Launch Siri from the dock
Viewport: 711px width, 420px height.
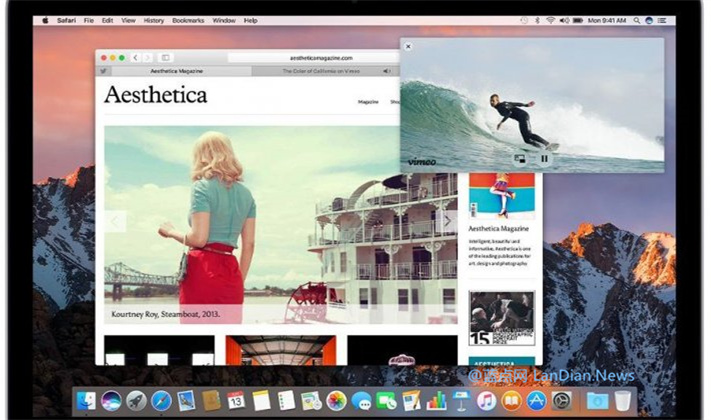(x=111, y=400)
